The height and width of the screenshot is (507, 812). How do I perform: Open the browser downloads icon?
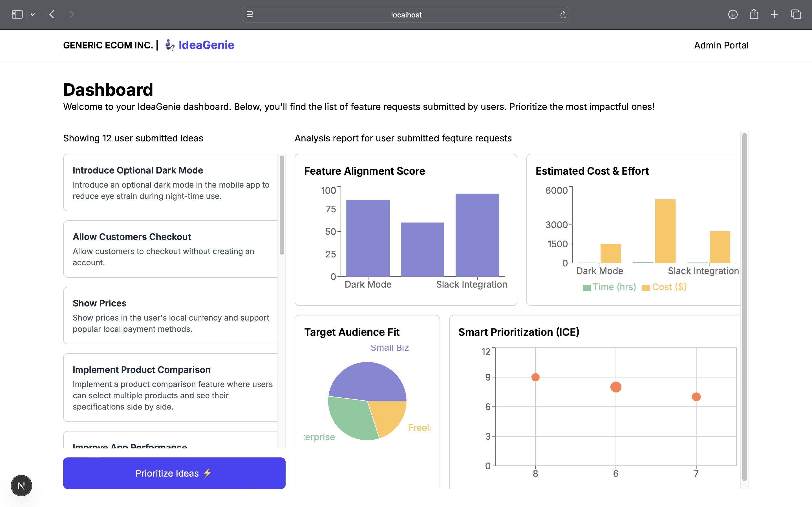[x=732, y=14]
